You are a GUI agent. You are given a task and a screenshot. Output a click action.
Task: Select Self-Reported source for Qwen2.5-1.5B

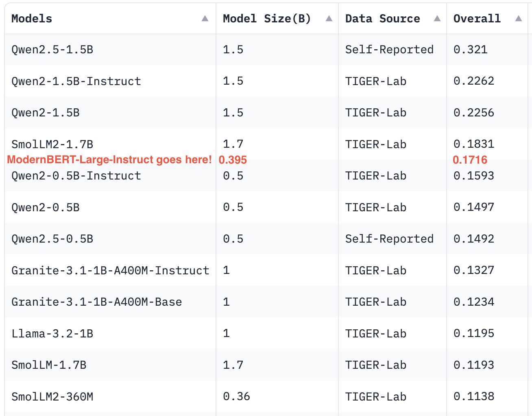[x=389, y=50]
